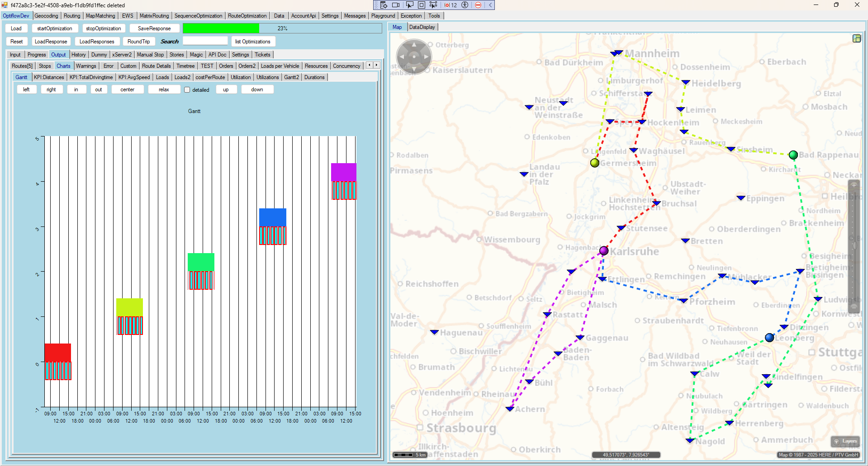
Task: Click the startOptimization button
Action: tap(55, 28)
